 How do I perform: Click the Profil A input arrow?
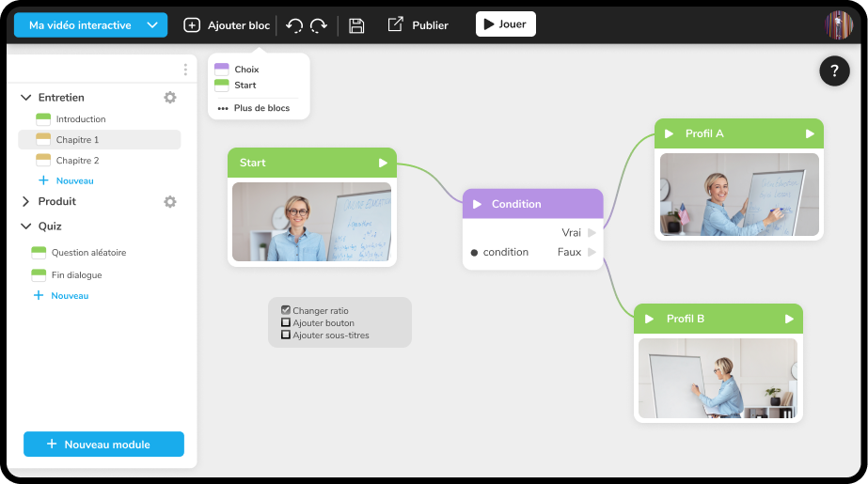click(x=669, y=133)
